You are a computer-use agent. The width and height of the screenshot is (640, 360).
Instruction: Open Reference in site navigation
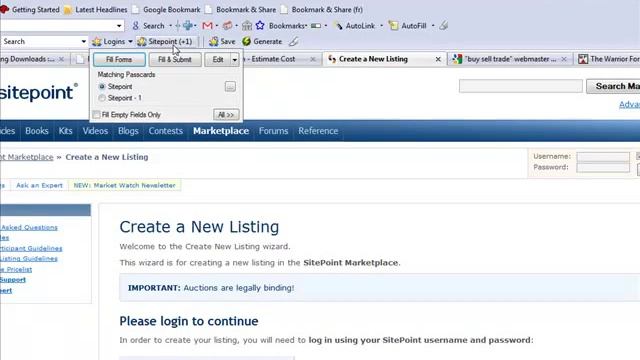[318, 131]
